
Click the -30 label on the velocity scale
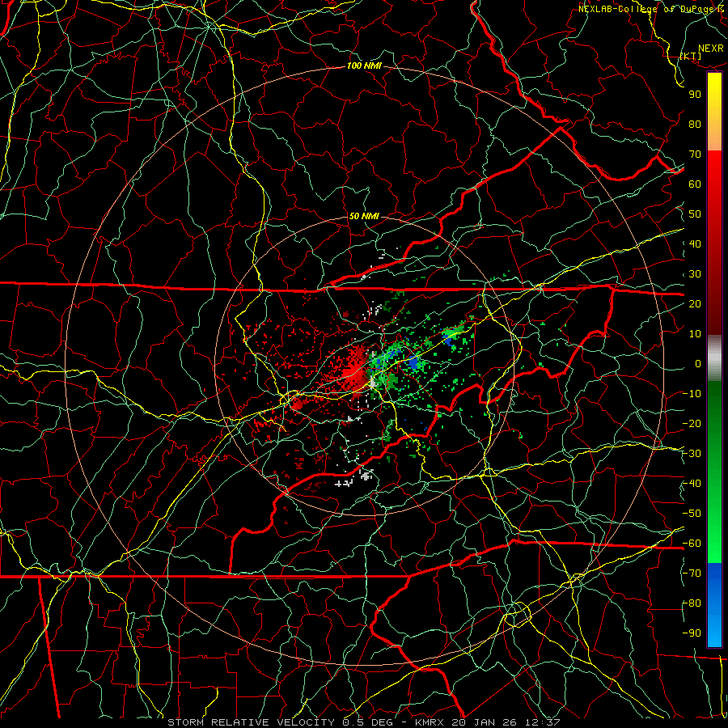tap(692, 454)
